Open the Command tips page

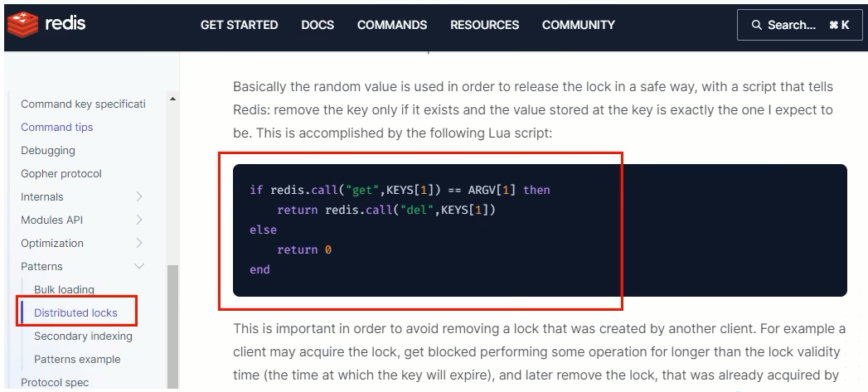[57, 128]
